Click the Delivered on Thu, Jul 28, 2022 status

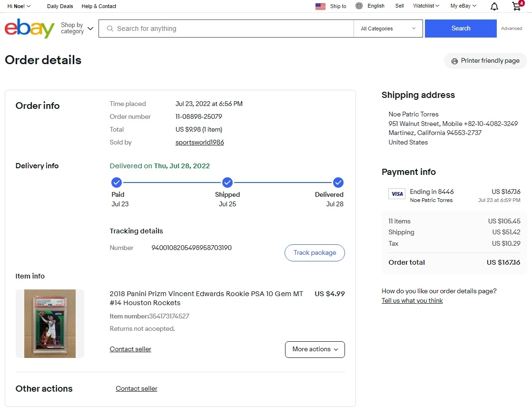(x=160, y=166)
